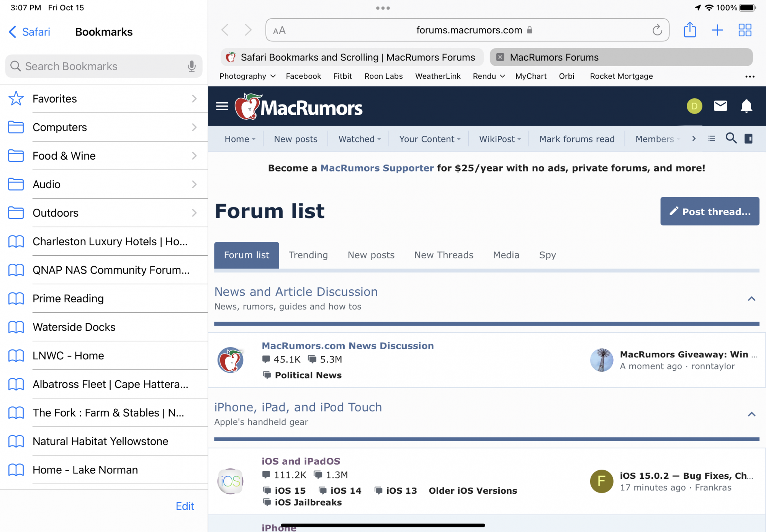Tap the Search Bookmarks field

click(104, 66)
